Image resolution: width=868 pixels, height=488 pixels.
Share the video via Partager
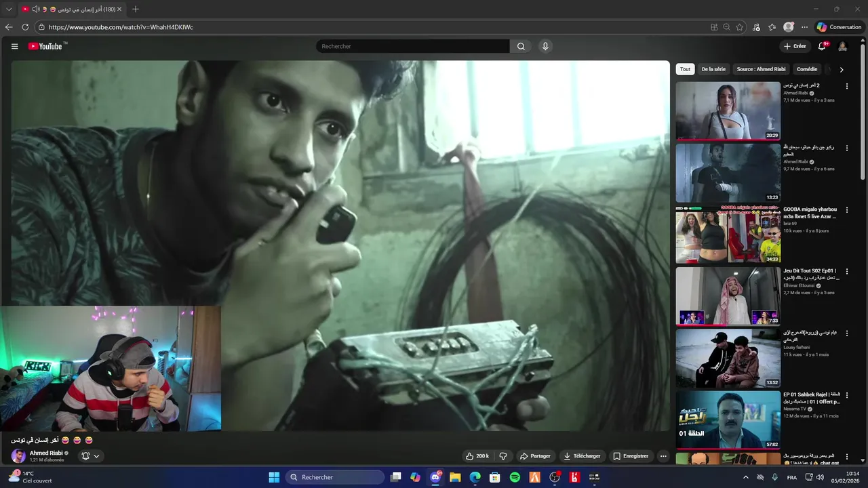click(535, 456)
